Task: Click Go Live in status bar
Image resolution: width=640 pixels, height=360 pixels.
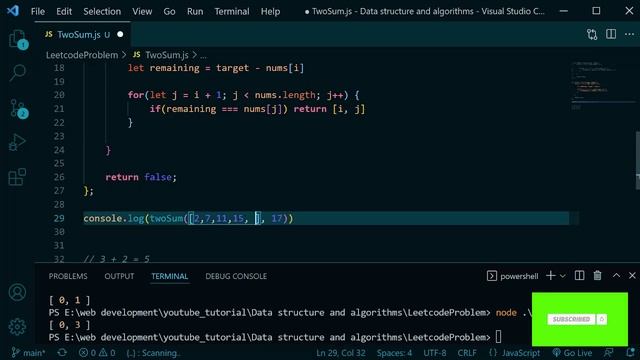Action: click(572, 353)
